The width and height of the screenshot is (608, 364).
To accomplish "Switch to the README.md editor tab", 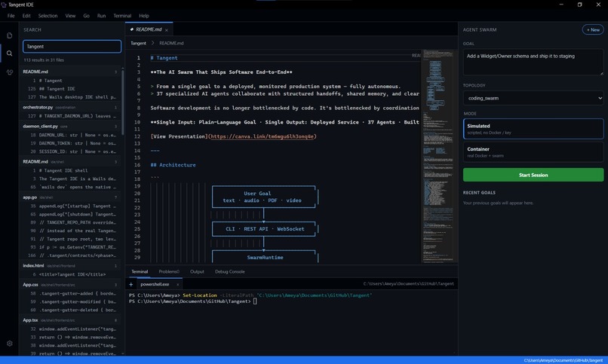I will (148, 29).
